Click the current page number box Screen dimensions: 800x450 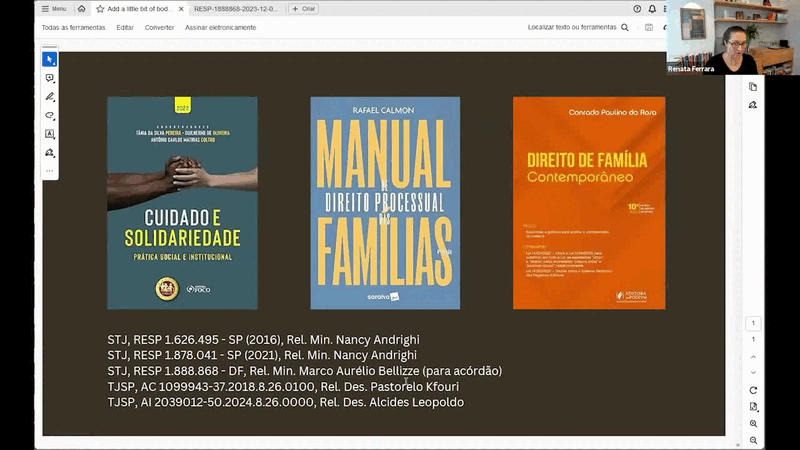coord(753,323)
